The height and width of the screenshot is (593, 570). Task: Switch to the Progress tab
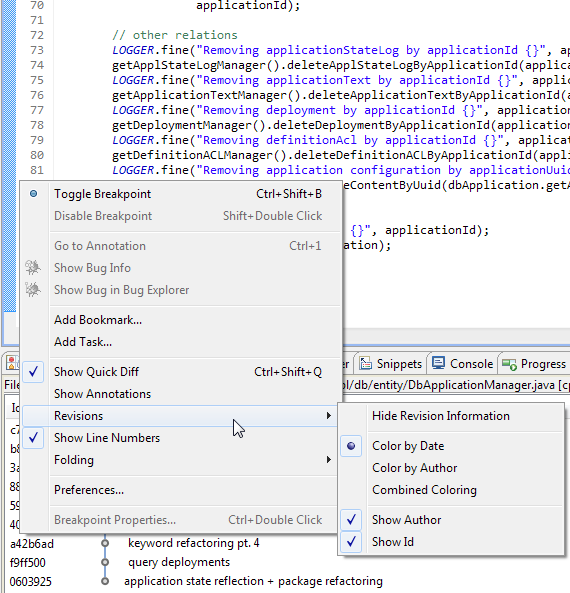(534, 364)
